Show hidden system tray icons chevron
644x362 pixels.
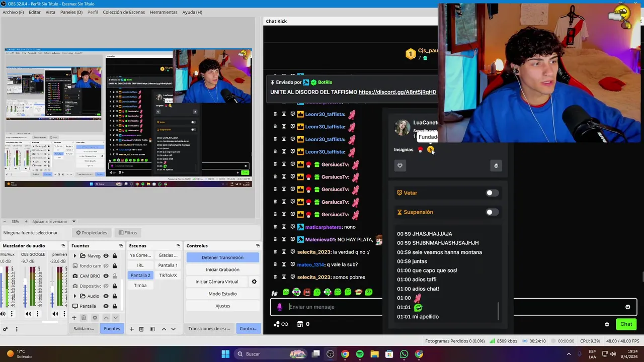click(569, 354)
